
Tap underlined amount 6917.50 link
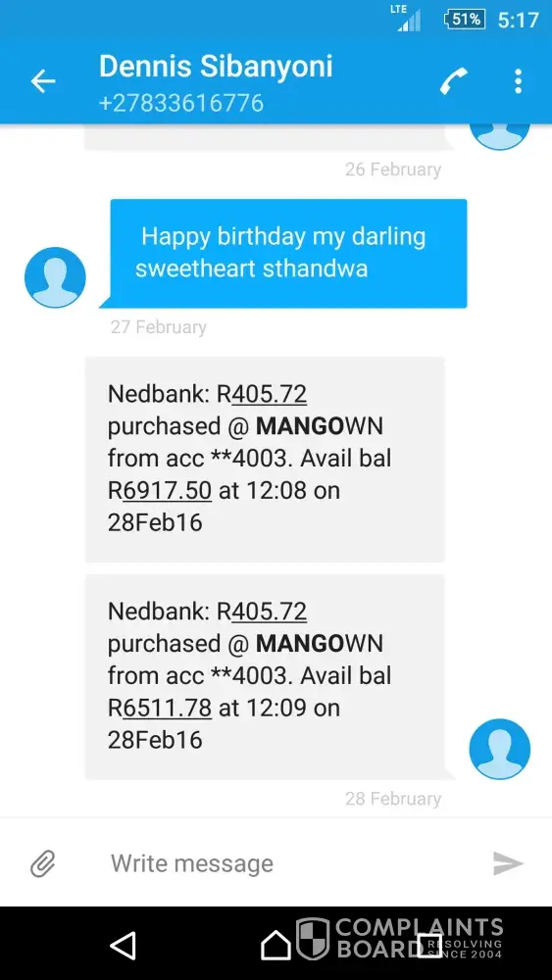point(167,491)
